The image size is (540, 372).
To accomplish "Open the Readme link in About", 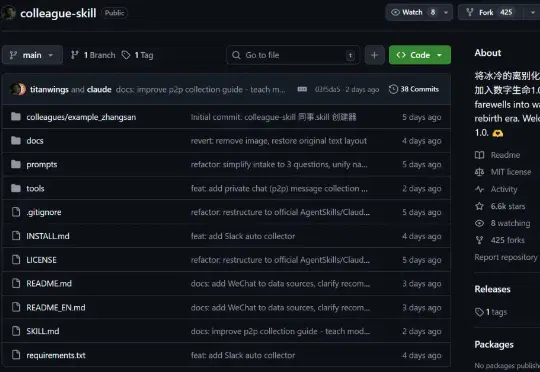I will [505, 155].
